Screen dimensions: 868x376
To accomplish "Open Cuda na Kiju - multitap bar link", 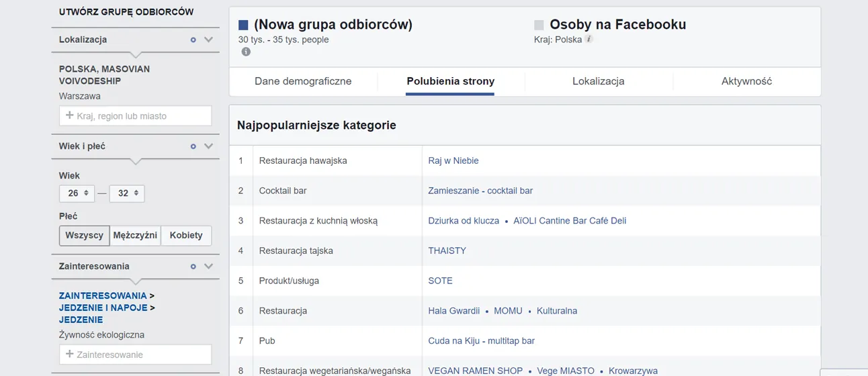I will pos(482,341).
